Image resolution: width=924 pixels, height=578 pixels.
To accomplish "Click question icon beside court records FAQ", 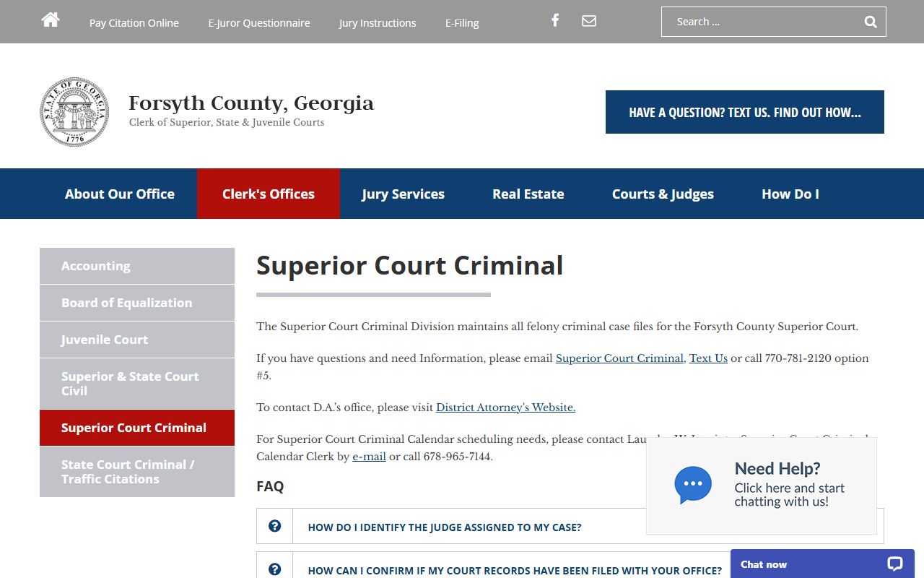I will click(x=274, y=569).
